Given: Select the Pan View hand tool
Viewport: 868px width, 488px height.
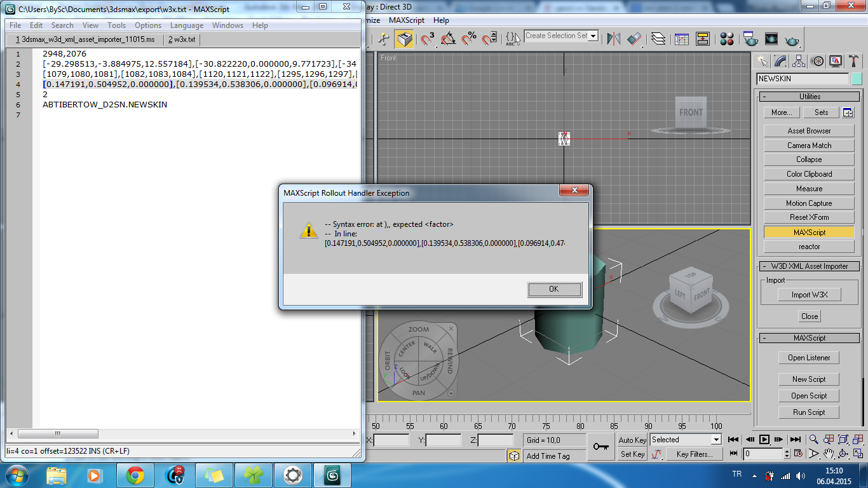Looking at the screenshot, I should click(x=829, y=454).
